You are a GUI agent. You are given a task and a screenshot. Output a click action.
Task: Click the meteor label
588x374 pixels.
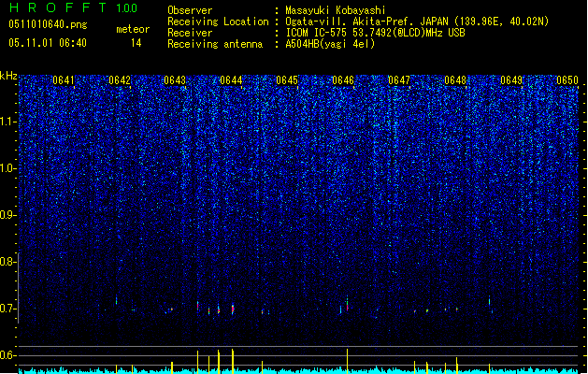click(133, 29)
